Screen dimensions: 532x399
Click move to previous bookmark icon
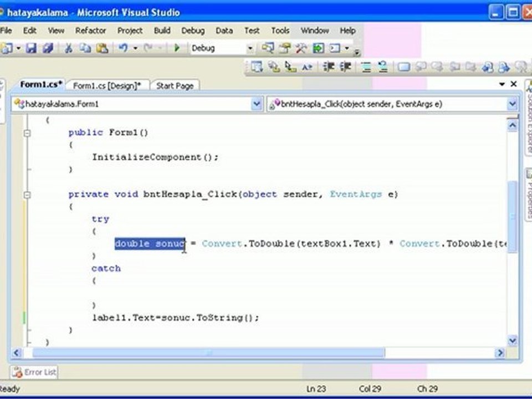[421, 67]
